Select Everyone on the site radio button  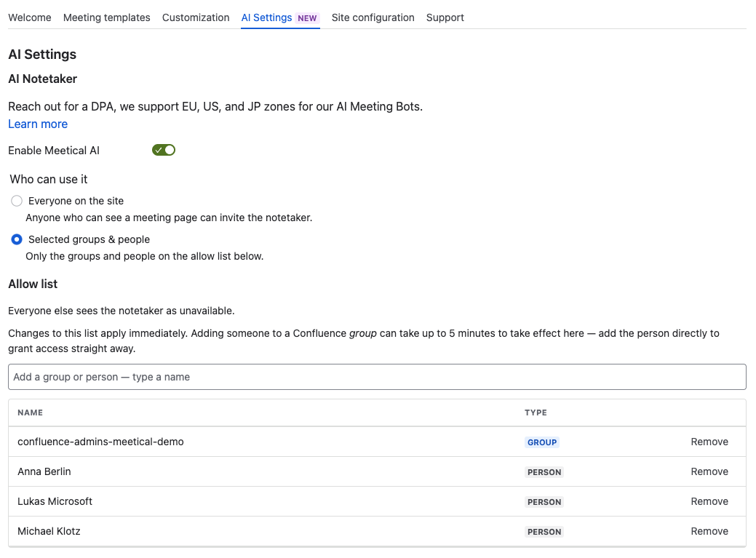17,201
